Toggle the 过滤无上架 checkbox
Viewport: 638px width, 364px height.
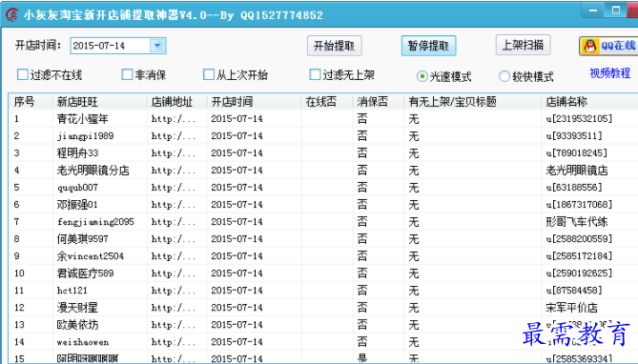coord(315,74)
